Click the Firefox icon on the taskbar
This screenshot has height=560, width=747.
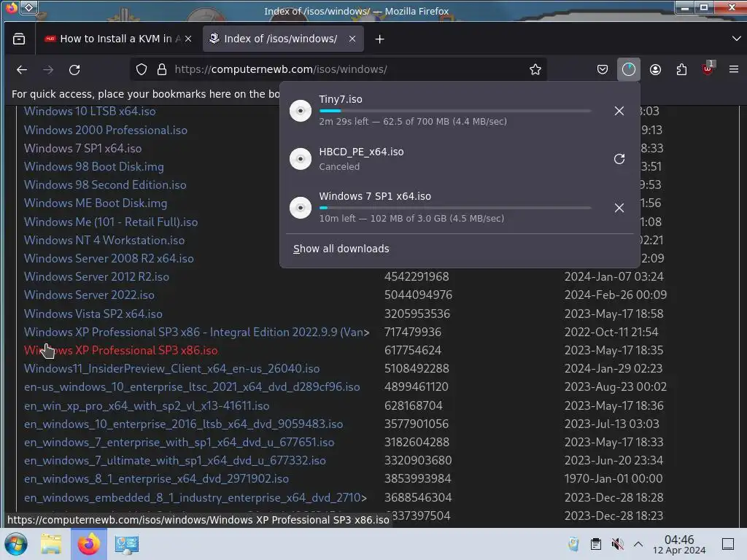tap(88, 544)
